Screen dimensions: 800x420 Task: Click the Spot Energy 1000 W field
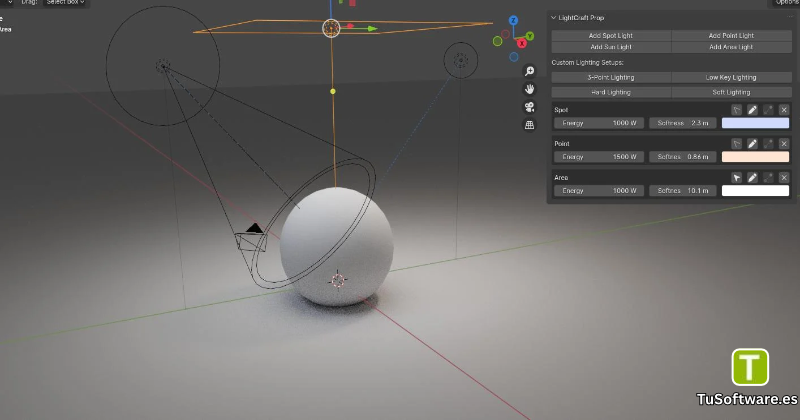pyautogui.click(x=599, y=123)
